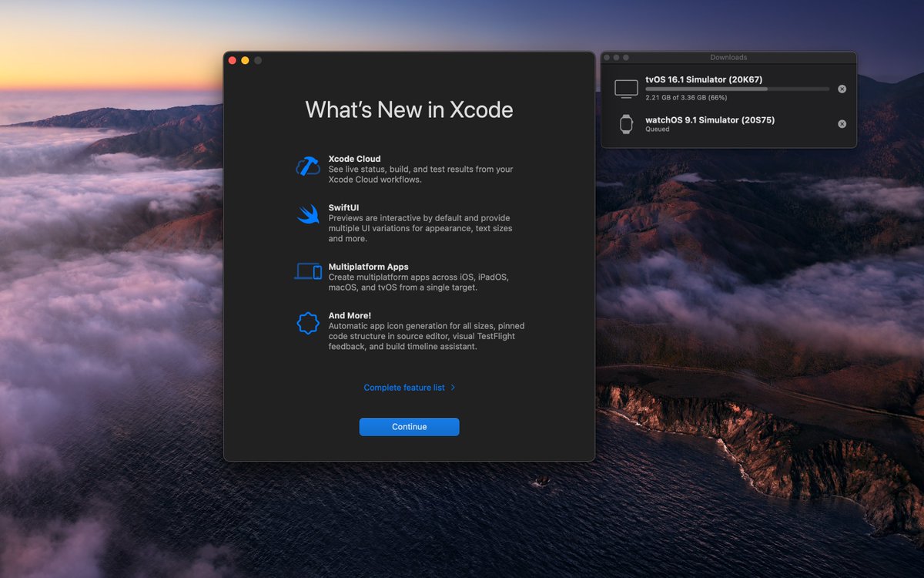The height and width of the screenshot is (578, 924).
Task: Click the Continue button
Action: (409, 427)
